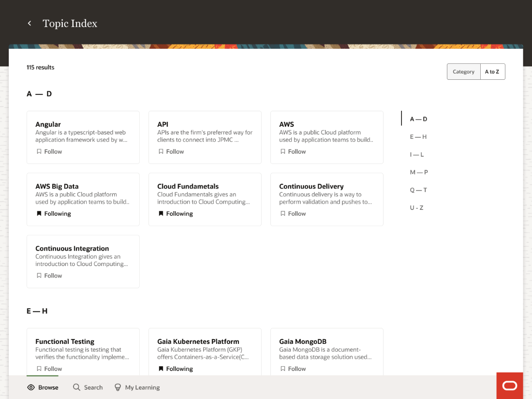
Task: Click the A — D section heading
Action: pyautogui.click(x=39, y=94)
